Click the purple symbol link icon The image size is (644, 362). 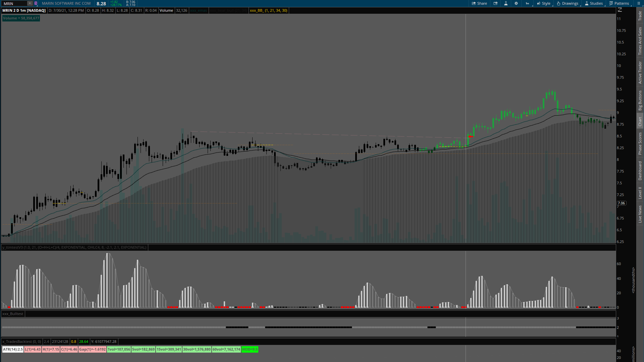tap(36, 3)
